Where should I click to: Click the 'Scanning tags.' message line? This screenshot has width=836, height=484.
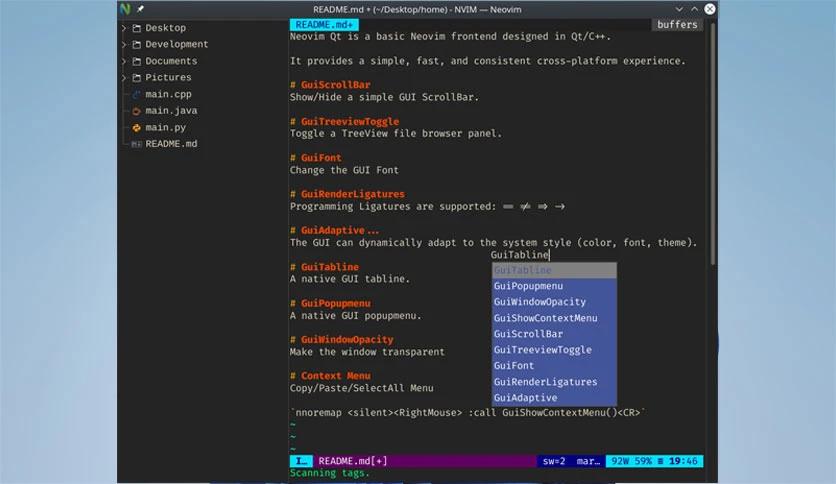[x=330, y=473]
